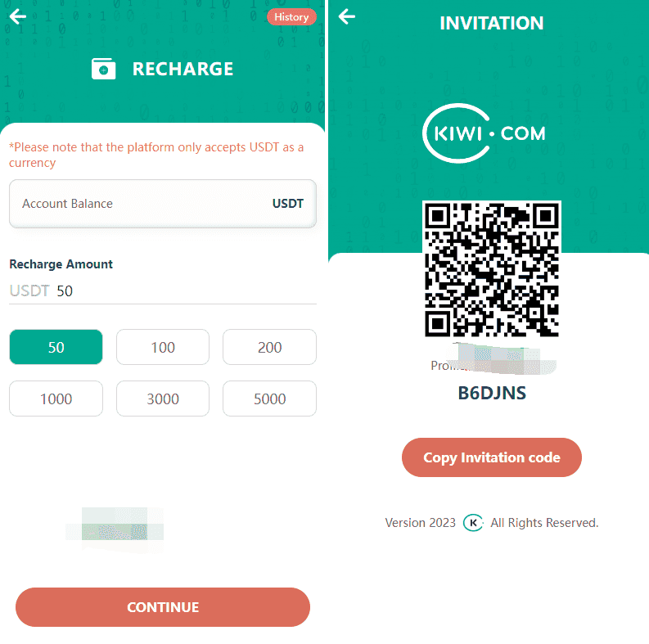This screenshot has height=644, width=649.
Task: Choose the 1000 recharge amount
Action: pyautogui.click(x=56, y=399)
